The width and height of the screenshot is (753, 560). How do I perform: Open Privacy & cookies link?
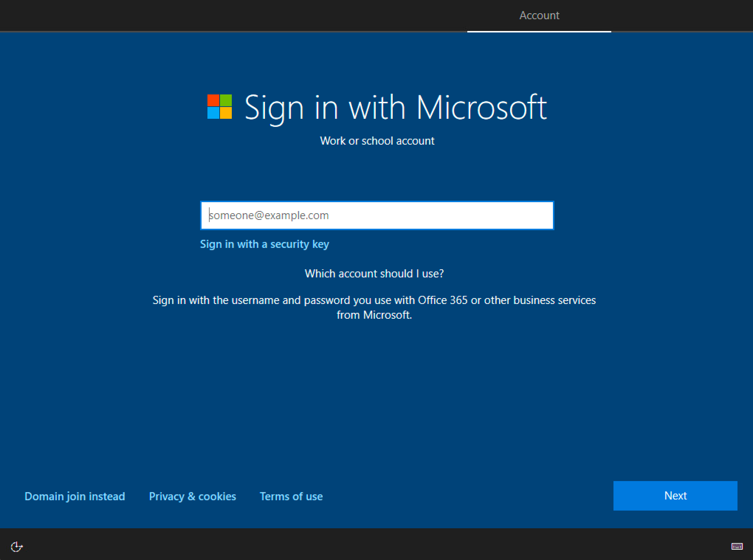point(192,496)
